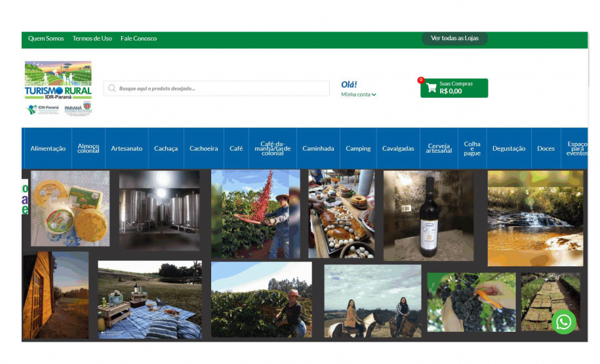This screenshot has height=364, width=600.
Task: Click the Termos de Uso link
Action: [92, 39]
